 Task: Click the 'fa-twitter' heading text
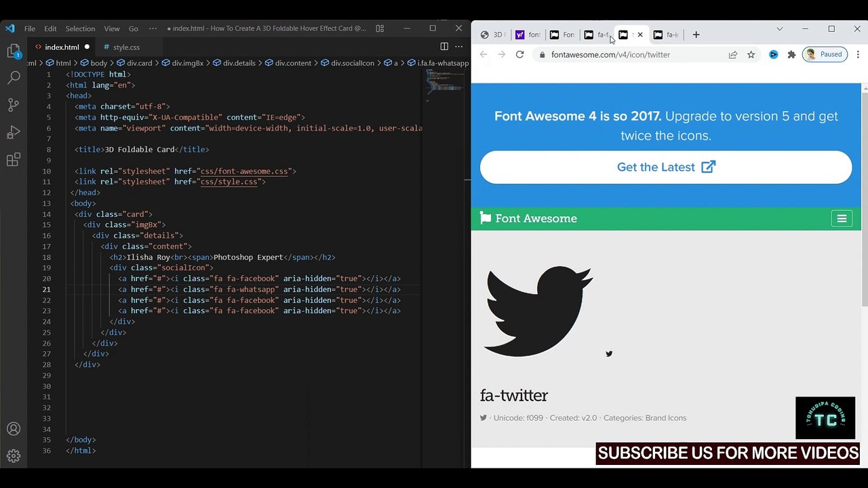click(513, 395)
